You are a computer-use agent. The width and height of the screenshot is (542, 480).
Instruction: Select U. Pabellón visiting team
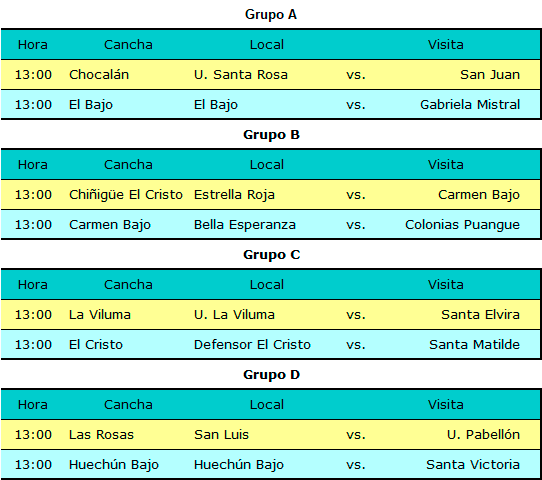pyautogui.click(x=483, y=435)
